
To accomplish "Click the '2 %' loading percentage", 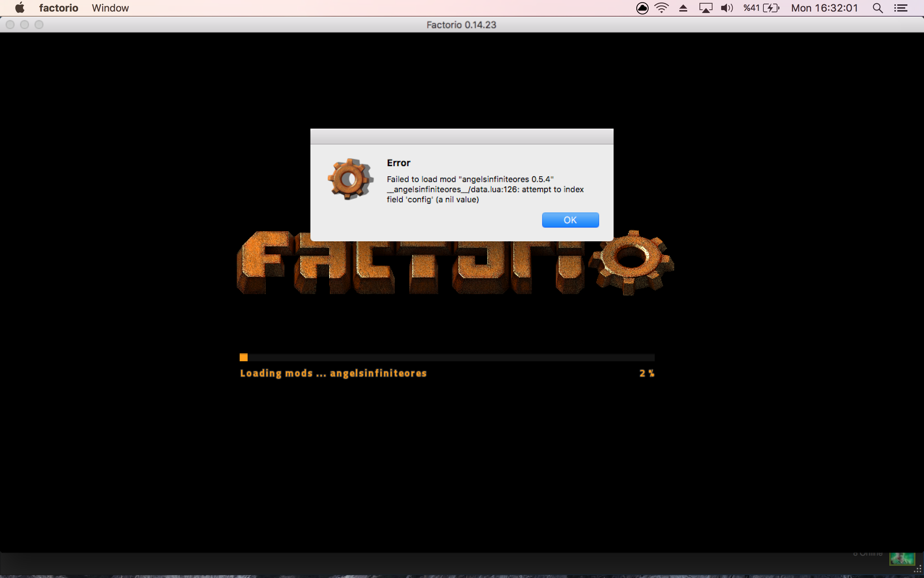I will pos(647,373).
